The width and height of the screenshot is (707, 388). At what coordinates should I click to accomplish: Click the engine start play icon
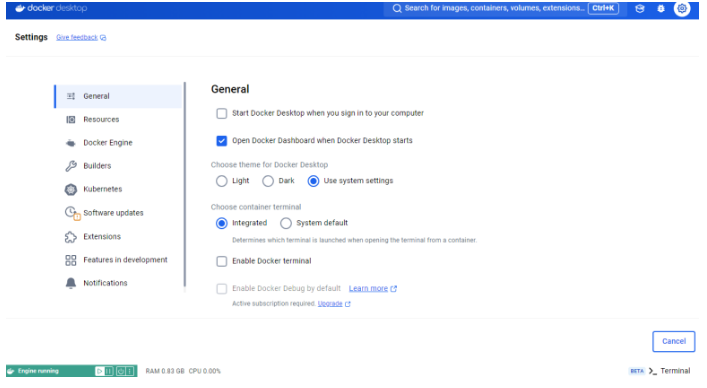pyautogui.click(x=99, y=371)
